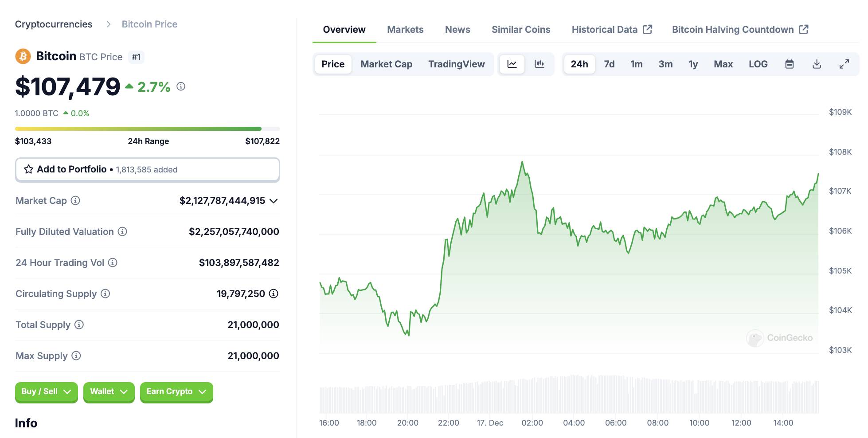
Task: Click the $108K y-axis label
Action: pyautogui.click(x=840, y=152)
